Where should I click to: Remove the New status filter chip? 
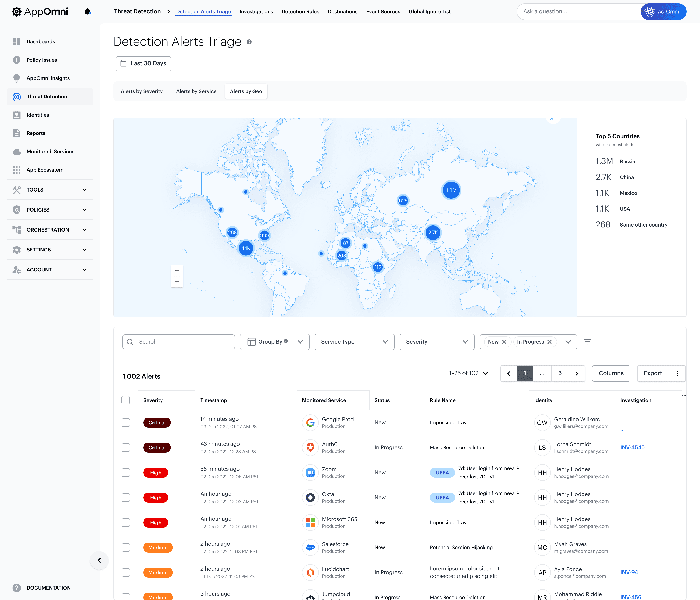(504, 342)
